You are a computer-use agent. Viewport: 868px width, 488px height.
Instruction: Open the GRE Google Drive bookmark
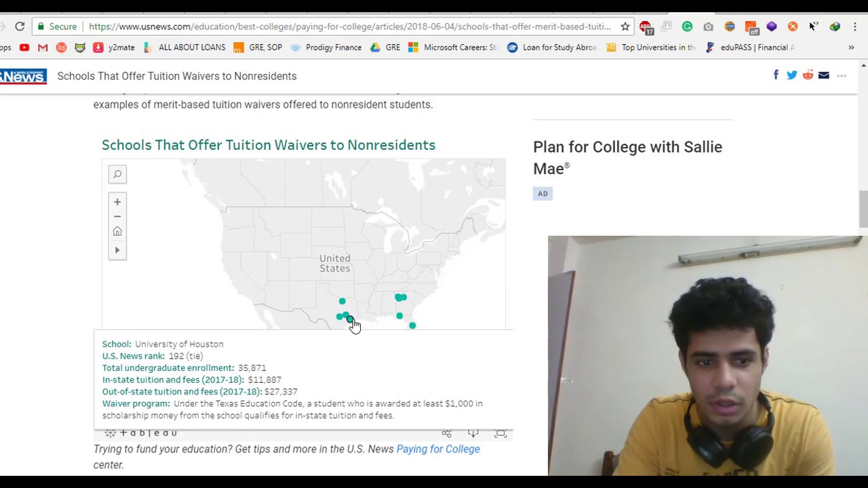385,47
